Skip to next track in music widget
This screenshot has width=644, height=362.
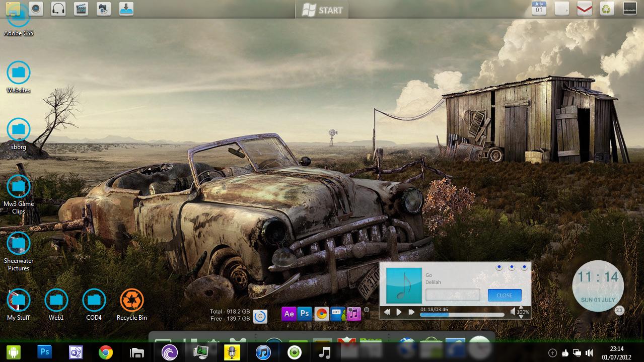point(411,312)
